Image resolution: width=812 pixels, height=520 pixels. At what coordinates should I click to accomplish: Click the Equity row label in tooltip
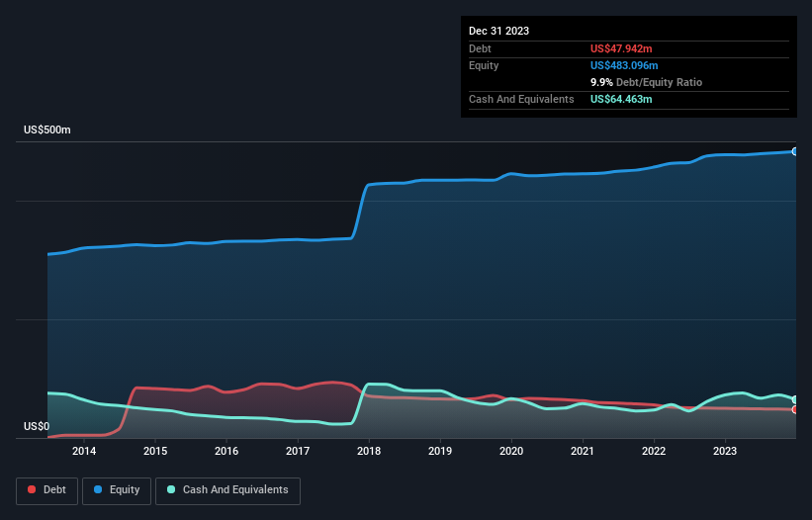(x=484, y=65)
